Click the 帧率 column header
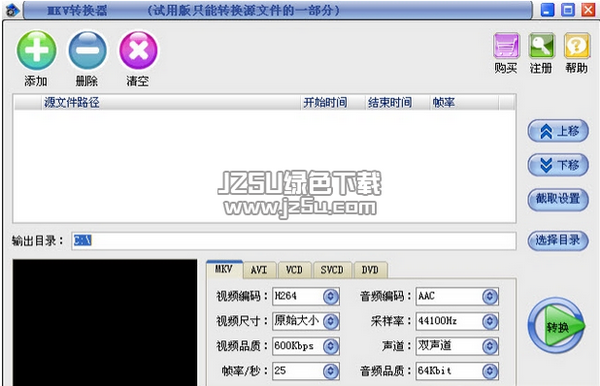Viewport: 600px width, 386px height. tap(464, 103)
